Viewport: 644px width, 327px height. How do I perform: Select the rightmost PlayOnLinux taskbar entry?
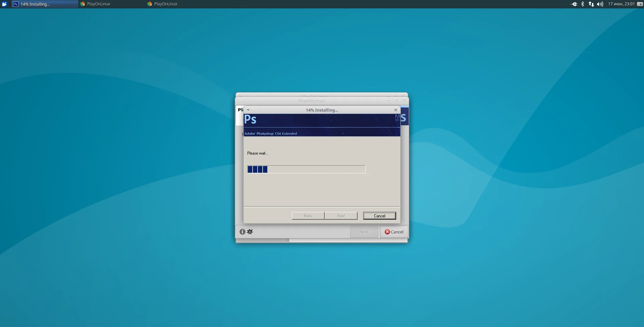pos(179,4)
